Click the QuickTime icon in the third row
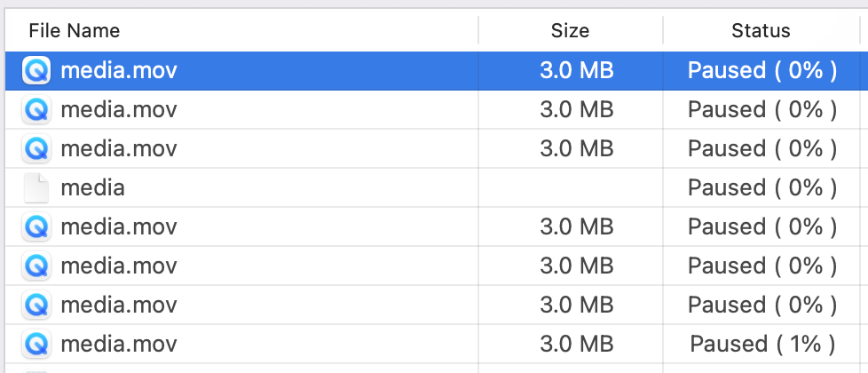 [36, 148]
